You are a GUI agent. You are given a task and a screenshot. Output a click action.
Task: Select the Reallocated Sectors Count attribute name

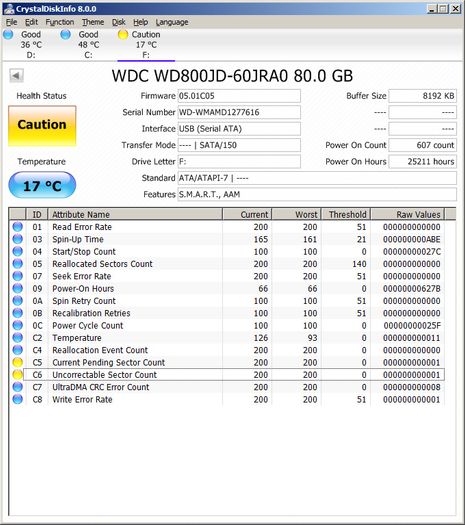click(102, 264)
